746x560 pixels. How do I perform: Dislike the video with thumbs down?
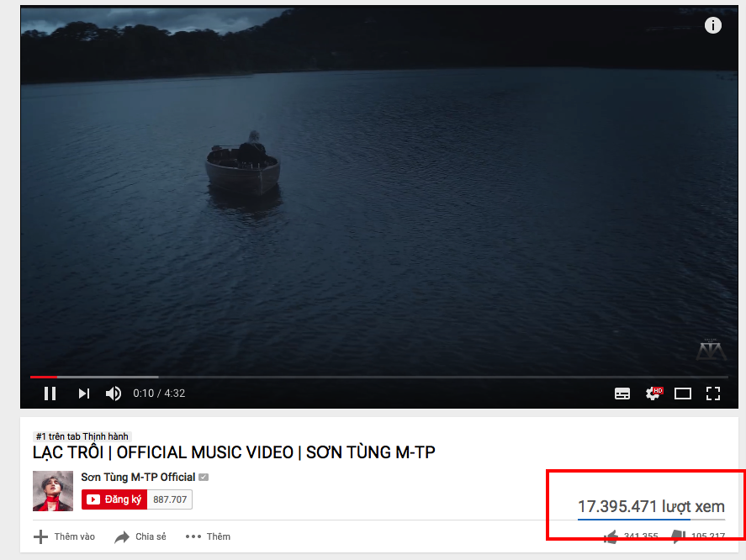[679, 536]
